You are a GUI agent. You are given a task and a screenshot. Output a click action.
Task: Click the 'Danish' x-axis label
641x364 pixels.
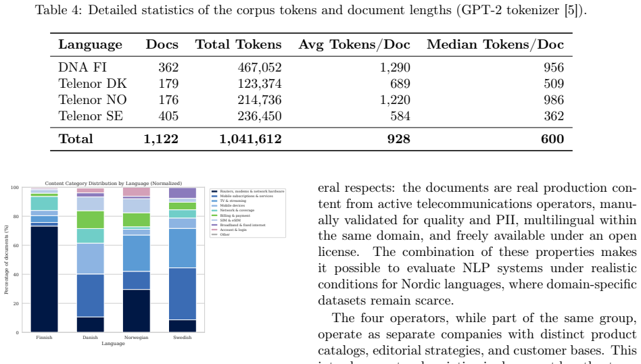tap(91, 338)
